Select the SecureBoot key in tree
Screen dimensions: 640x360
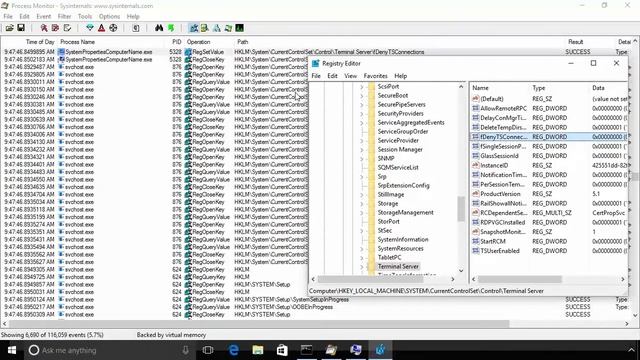pos(393,96)
